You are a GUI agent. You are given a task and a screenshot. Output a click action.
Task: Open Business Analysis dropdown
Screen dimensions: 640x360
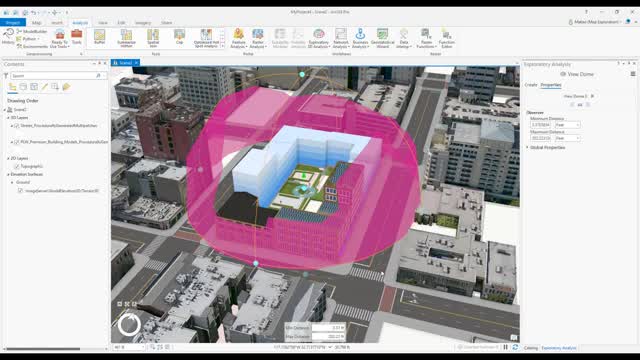(x=360, y=38)
